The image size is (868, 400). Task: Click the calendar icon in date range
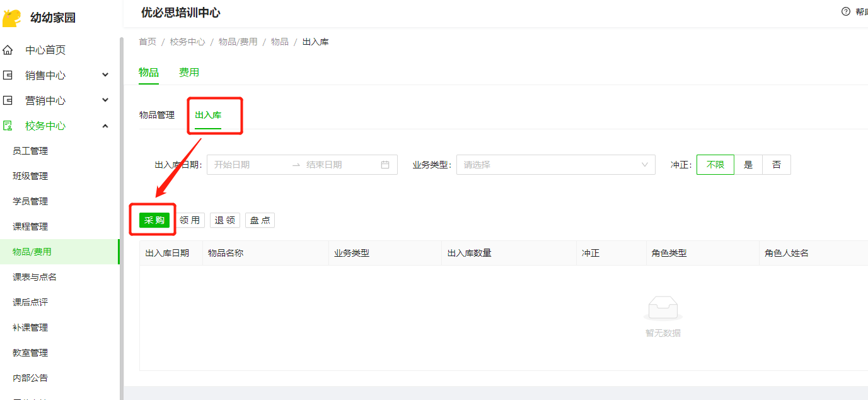(385, 165)
